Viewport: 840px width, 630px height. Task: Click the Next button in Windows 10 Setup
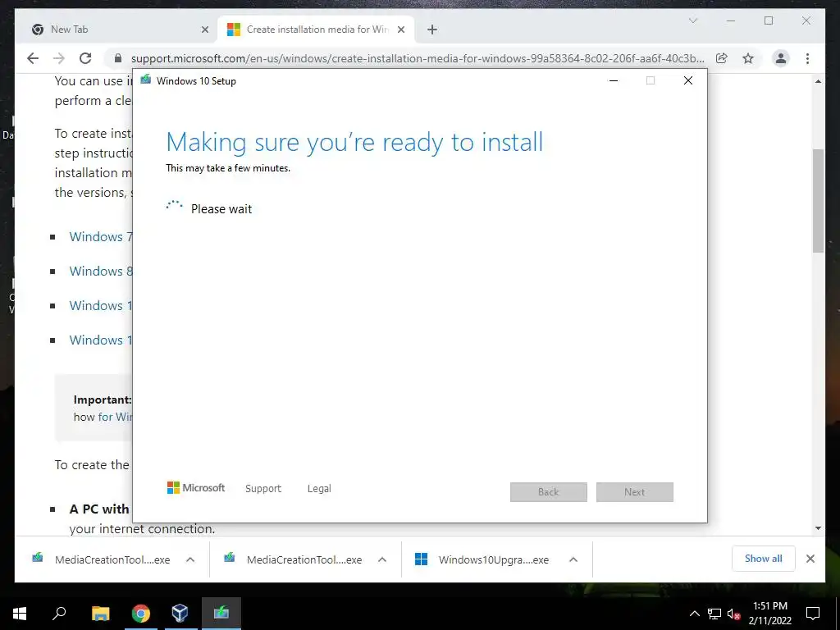pyautogui.click(x=635, y=492)
